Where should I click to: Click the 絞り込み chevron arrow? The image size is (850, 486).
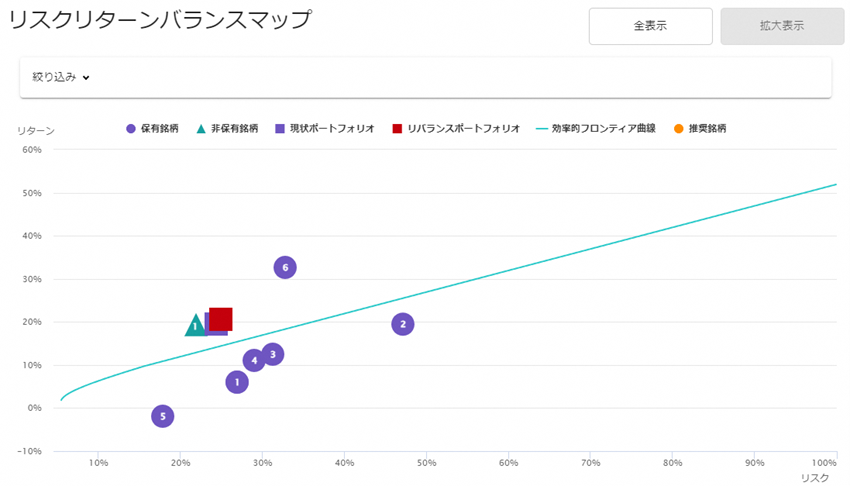tap(86, 78)
